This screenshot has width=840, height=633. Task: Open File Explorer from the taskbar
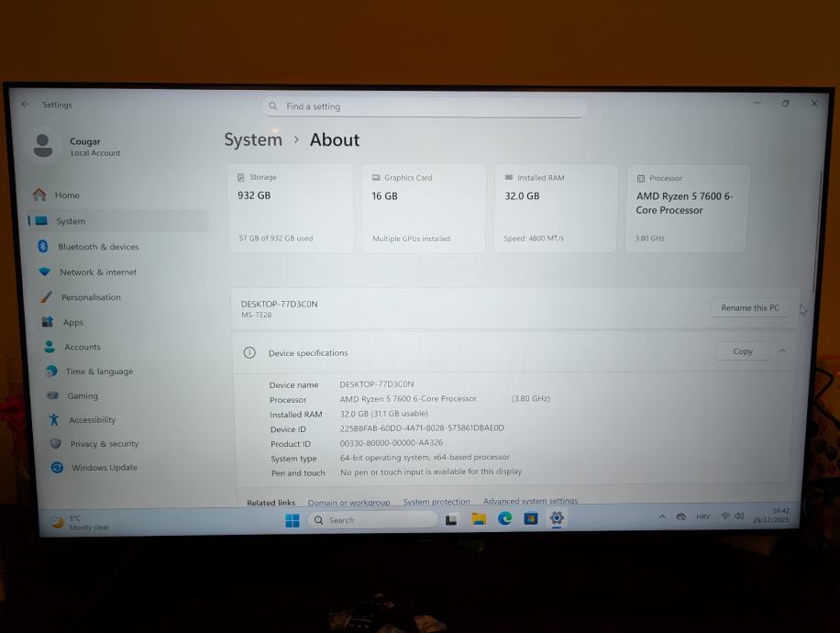[x=478, y=519]
